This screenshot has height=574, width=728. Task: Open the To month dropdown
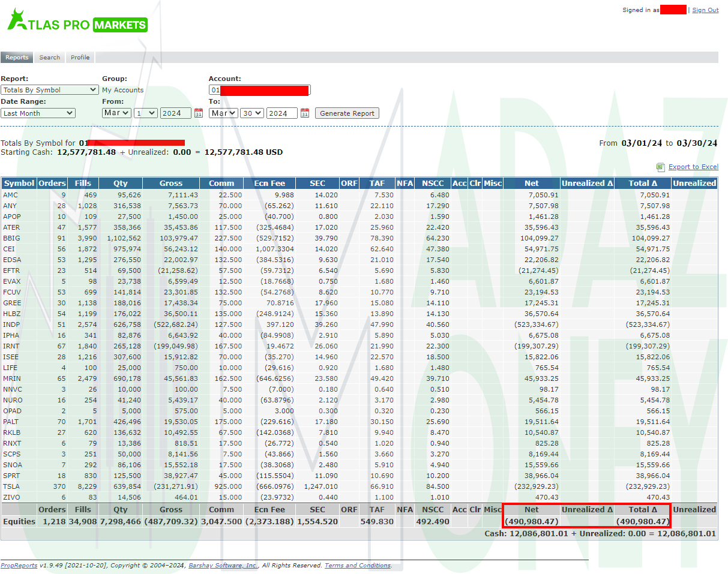point(223,113)
